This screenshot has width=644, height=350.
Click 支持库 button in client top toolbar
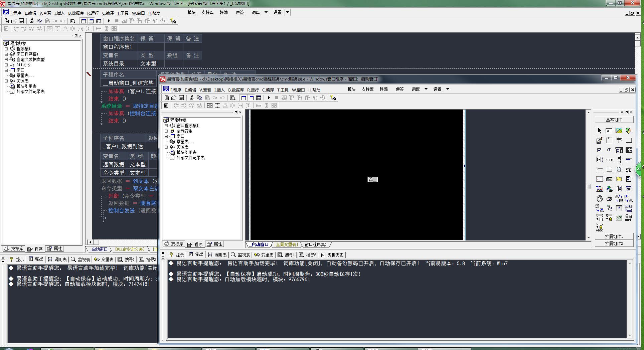click(207, 12)
